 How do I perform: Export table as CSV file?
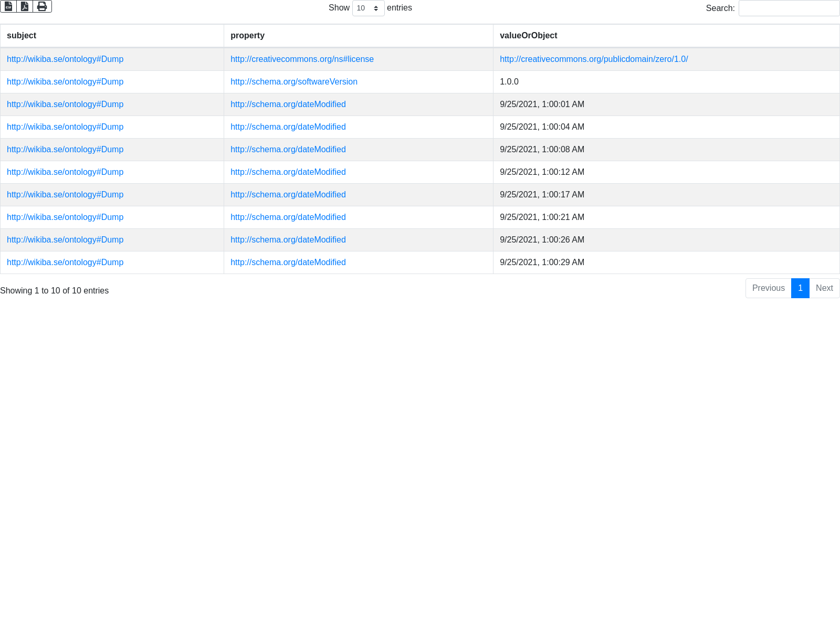pos(8,6)
